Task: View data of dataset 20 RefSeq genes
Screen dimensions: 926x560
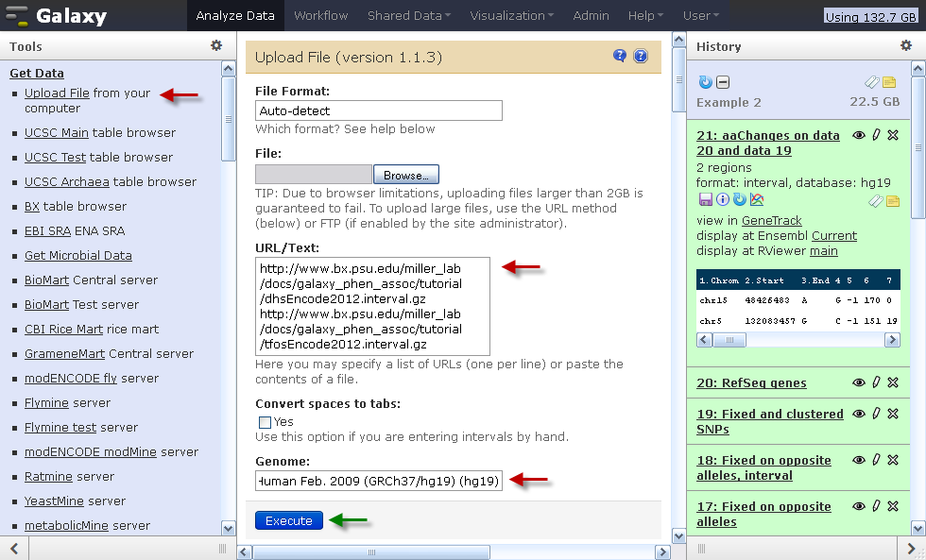Action: (x=859, y=382)
